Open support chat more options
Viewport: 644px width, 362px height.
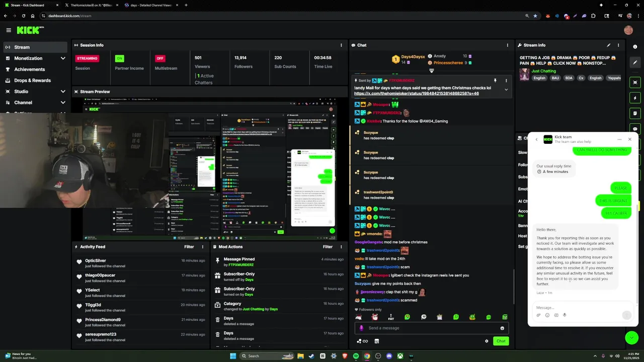coord(619,139)
